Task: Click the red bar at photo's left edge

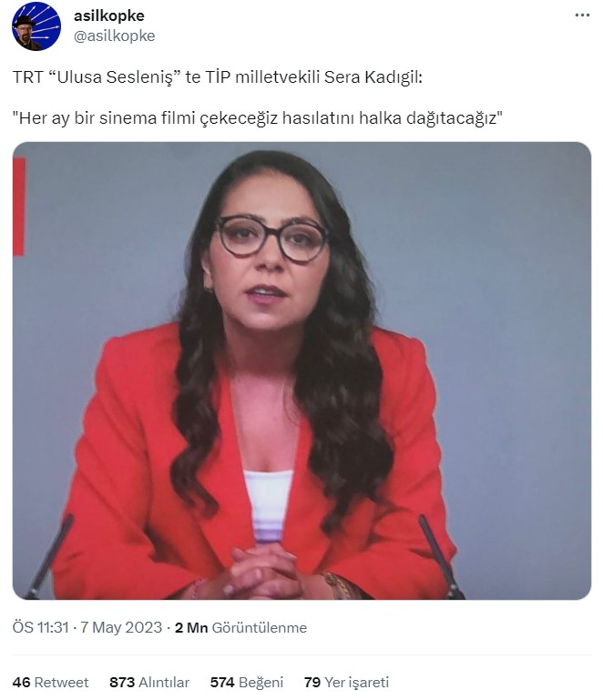Action: pyautogui.click(x=19, y=207)
